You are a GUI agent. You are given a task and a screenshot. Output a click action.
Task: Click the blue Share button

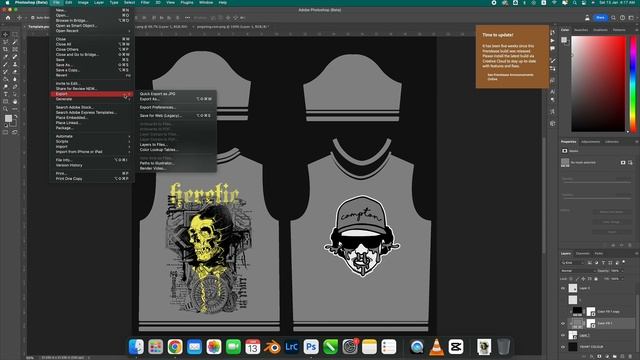pos(600,18)
